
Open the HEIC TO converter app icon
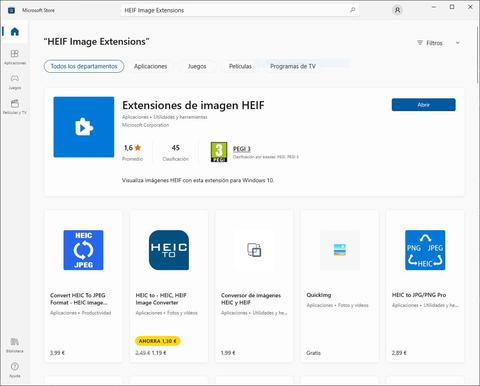tap(169, 250)
